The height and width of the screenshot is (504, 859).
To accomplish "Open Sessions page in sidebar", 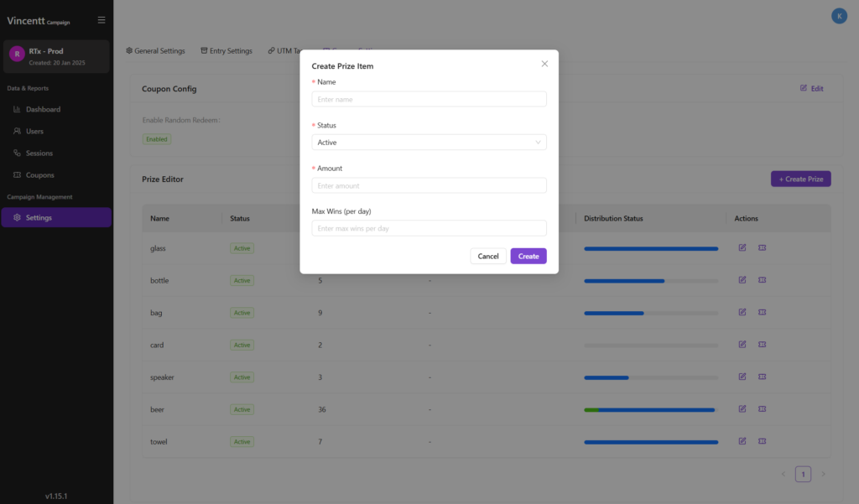I will point(39,153).
